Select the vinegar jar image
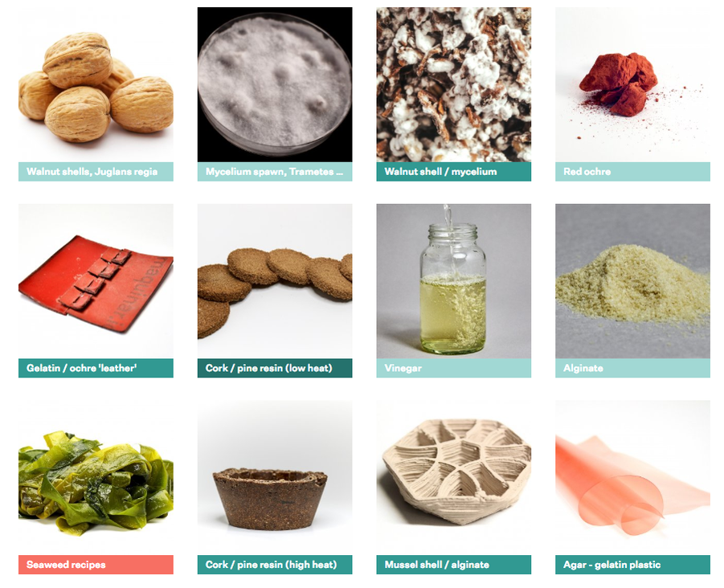724x588 pixels. click(x=453, y=281)
